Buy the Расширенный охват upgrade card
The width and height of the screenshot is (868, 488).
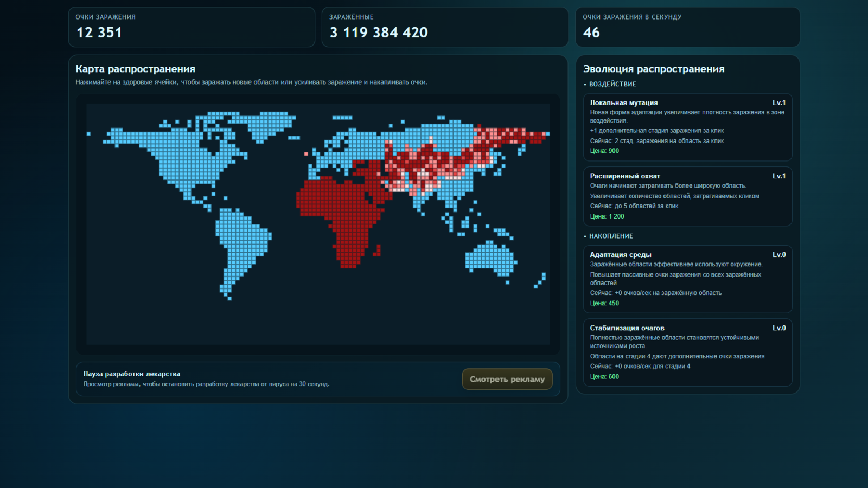(x=687, y=196)
